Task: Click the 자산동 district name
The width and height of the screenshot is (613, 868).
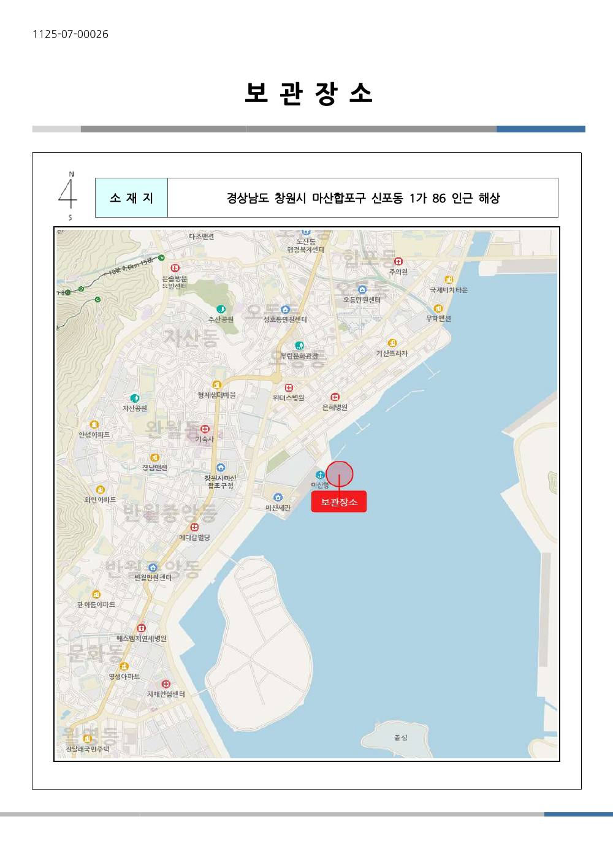Action: tap(191, 337)
